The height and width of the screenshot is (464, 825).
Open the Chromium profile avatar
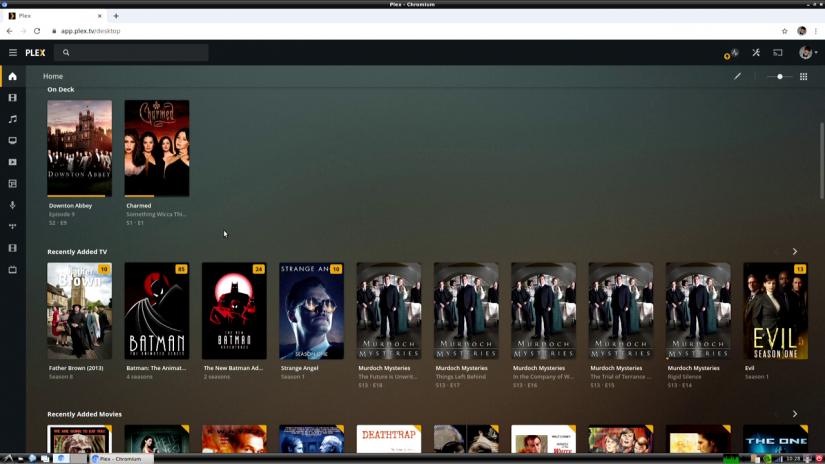[x=801, y=31]
